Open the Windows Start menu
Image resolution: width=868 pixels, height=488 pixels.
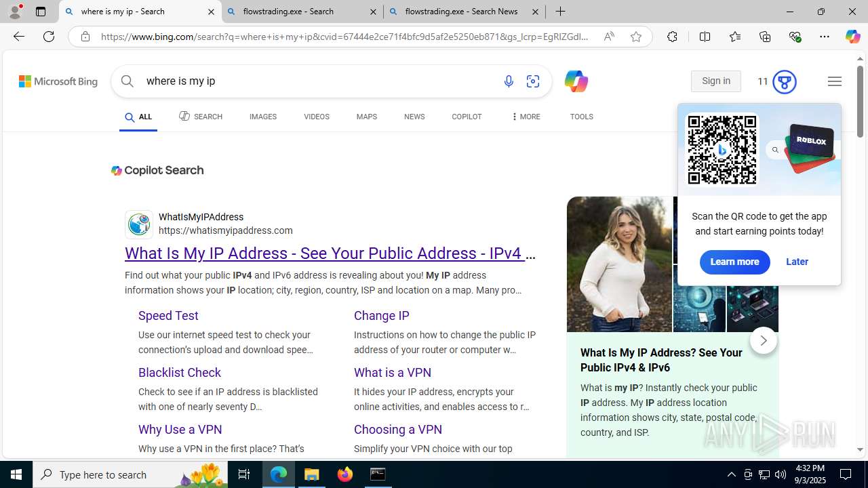(x=16, y=474)
